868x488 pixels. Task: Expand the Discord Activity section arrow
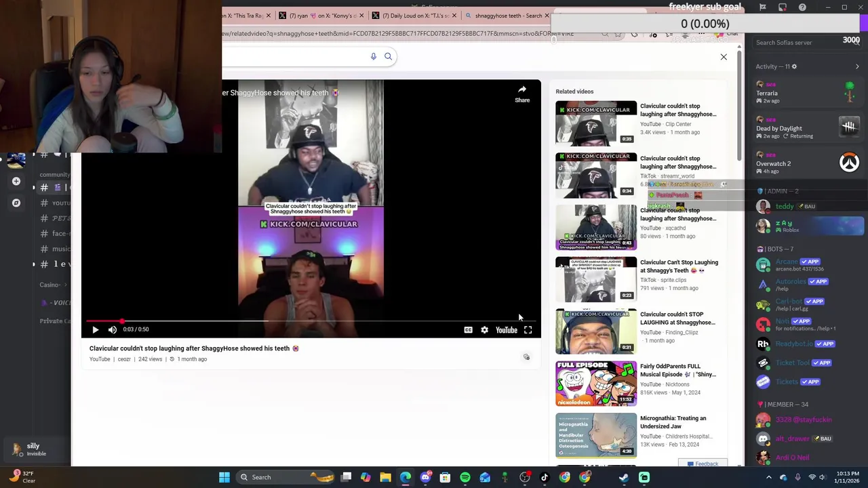coord(857,66)
